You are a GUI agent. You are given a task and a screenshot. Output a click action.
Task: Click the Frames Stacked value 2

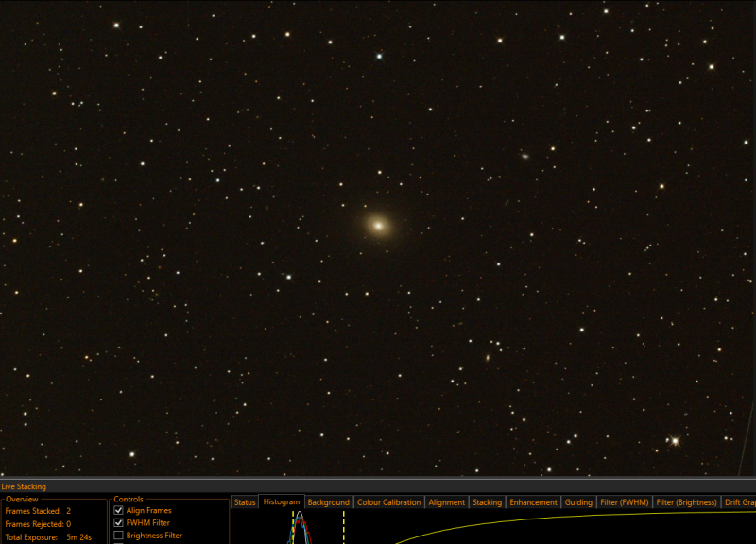68,511
